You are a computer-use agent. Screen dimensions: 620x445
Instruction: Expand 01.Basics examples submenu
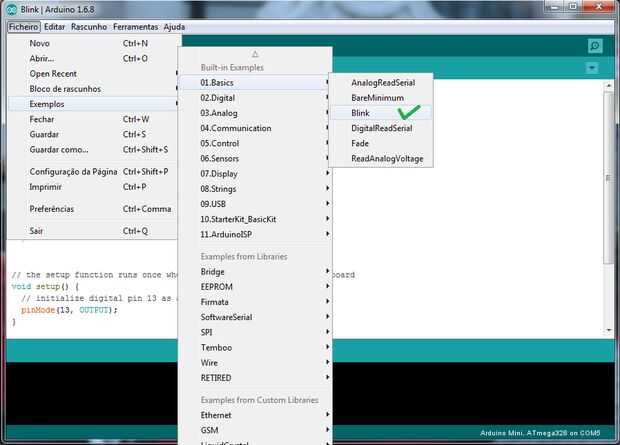pyautogui.click(x=255, y=83)
